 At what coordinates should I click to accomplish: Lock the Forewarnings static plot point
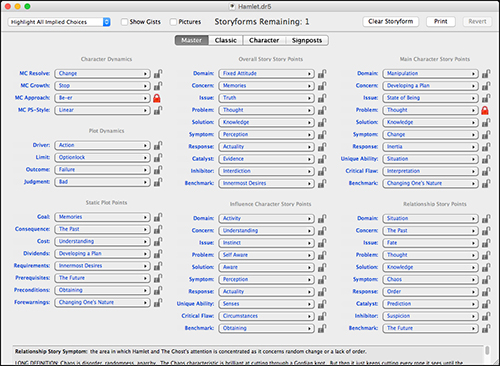(x=158, y=302)
